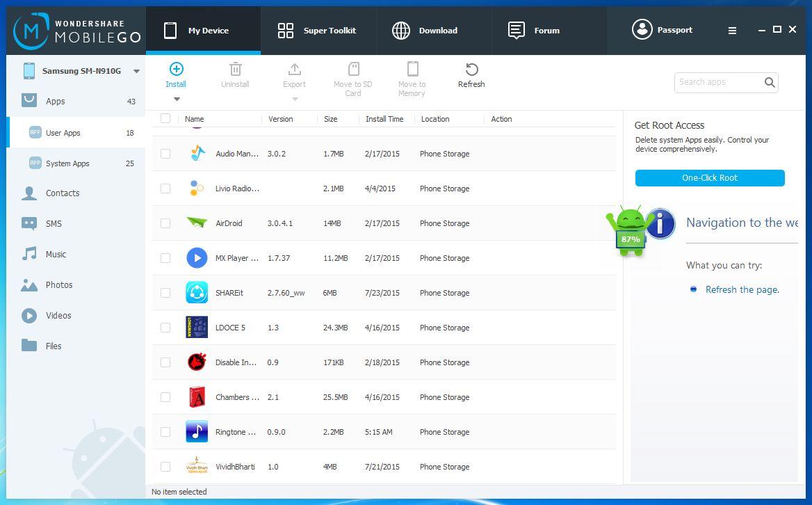Screen dimensions: 812x505
Task: Check the AirDroid row checkbox
Action: [x=165, y=223]
